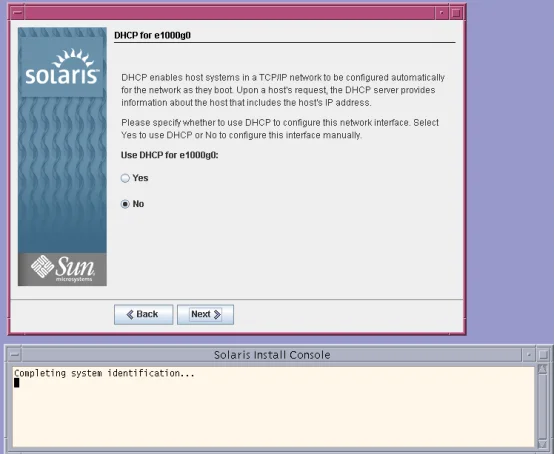
Task: Click inside the console text area
Action: [273, 407]
